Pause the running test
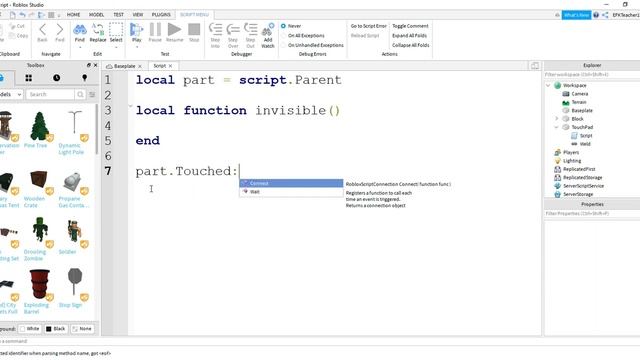 coord(155,33)
